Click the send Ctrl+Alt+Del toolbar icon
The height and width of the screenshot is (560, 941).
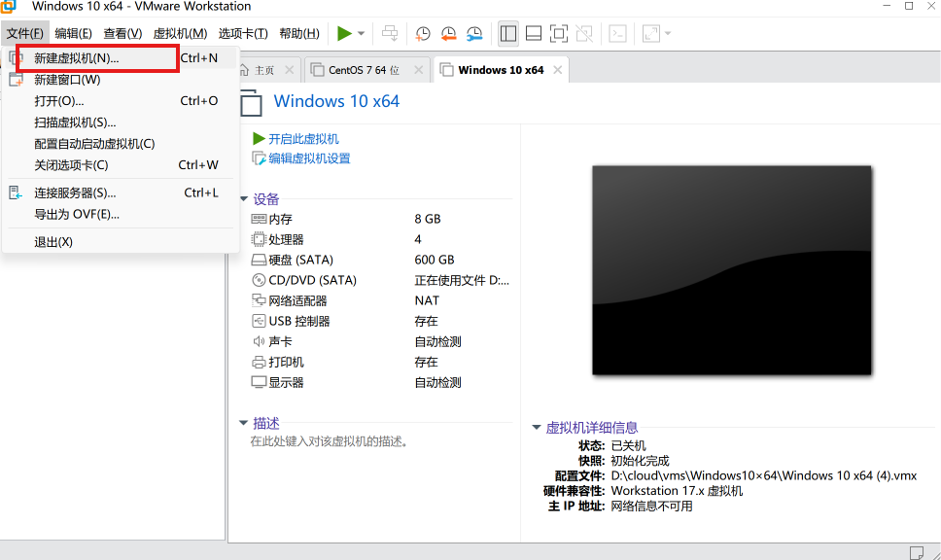click(390, 34)
